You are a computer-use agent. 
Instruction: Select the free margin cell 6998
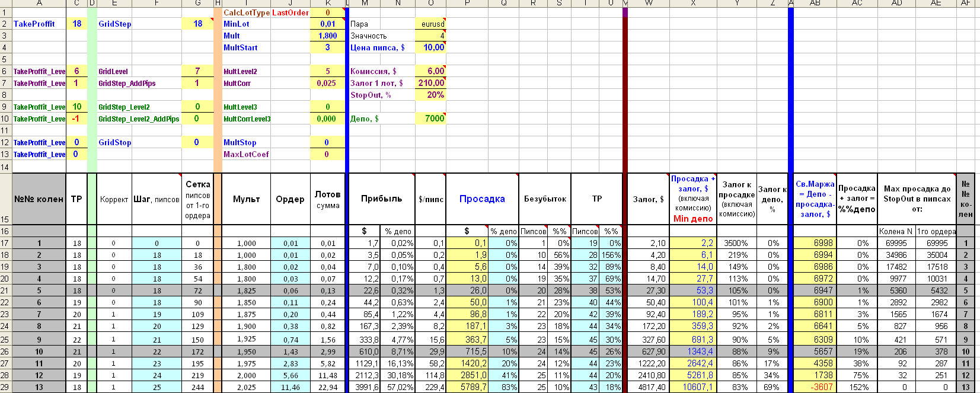click(815, 243)
